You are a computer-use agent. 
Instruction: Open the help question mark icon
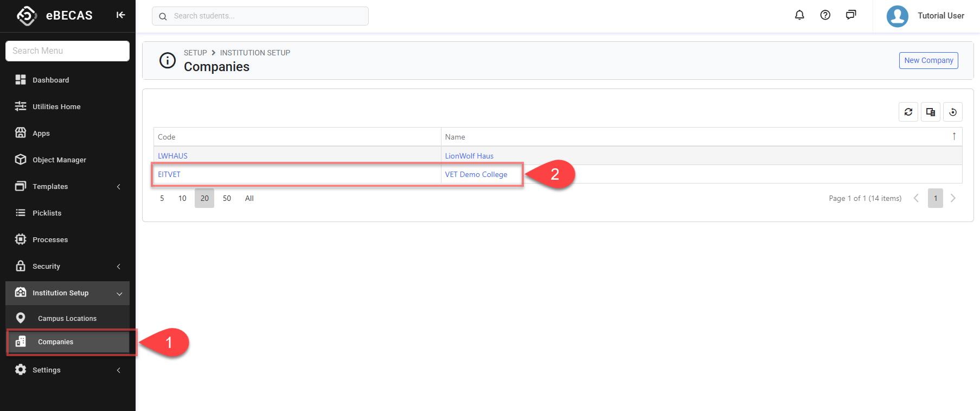click(825, 15)
